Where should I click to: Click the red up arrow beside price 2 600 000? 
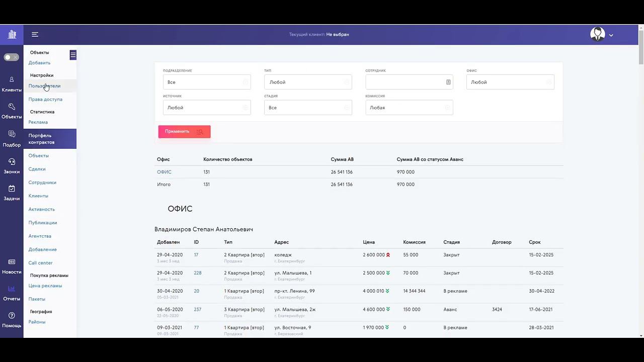point(388,255)
